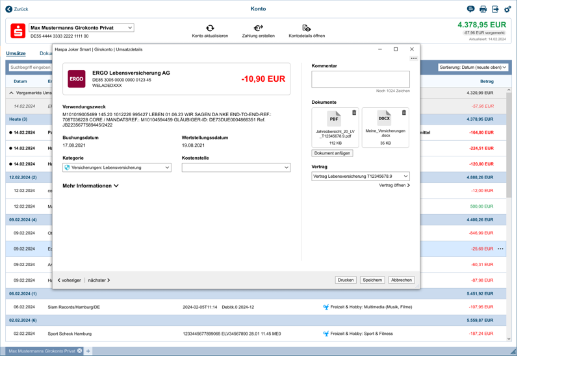Screen dimensions: 588x368
Task: Switch to the Umsätze tab
Action: (16, 54)
